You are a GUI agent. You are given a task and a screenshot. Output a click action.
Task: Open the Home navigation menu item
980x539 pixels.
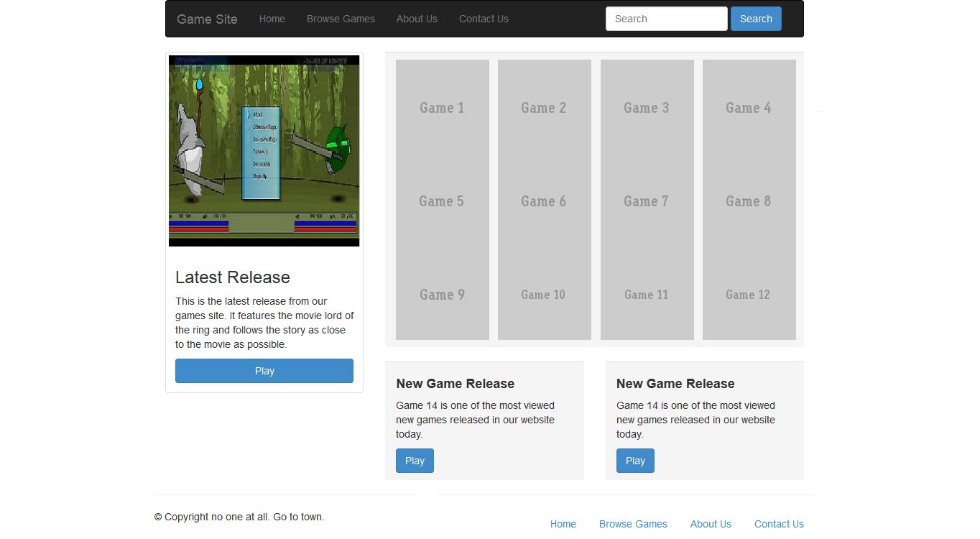coord(272,19)
